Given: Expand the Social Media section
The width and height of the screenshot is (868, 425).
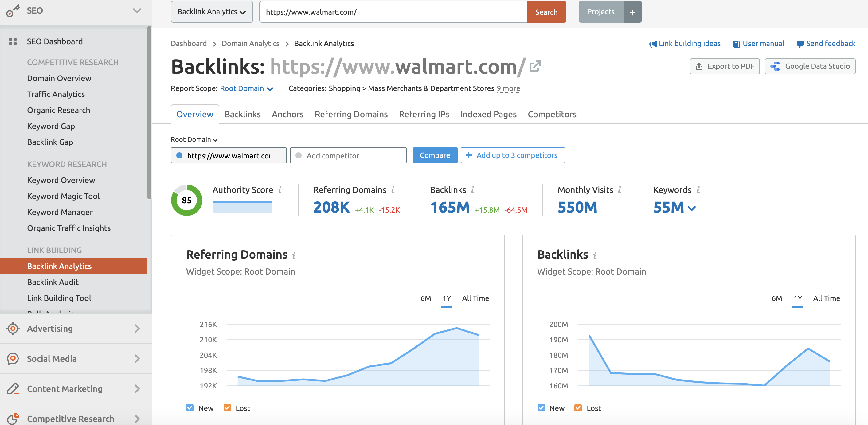Looking at the screenshot, I should (x=137, y=358).
